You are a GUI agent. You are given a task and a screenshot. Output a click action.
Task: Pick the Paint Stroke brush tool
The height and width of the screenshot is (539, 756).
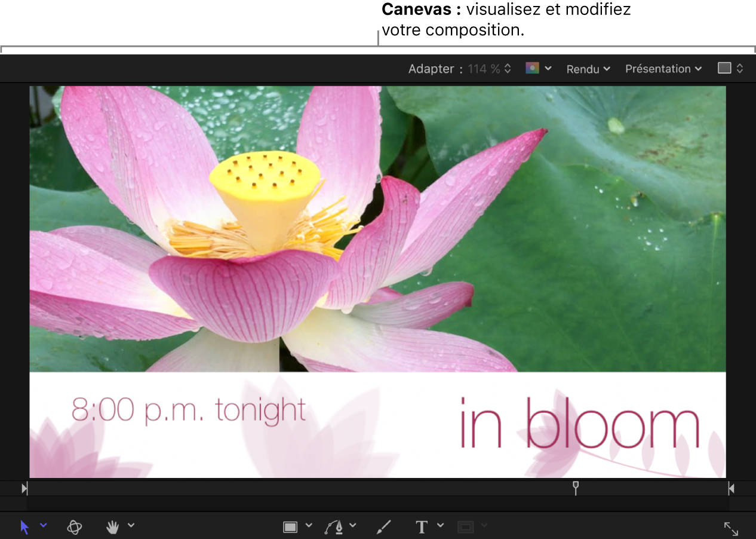pyautogui.click(x=384, y=526)
